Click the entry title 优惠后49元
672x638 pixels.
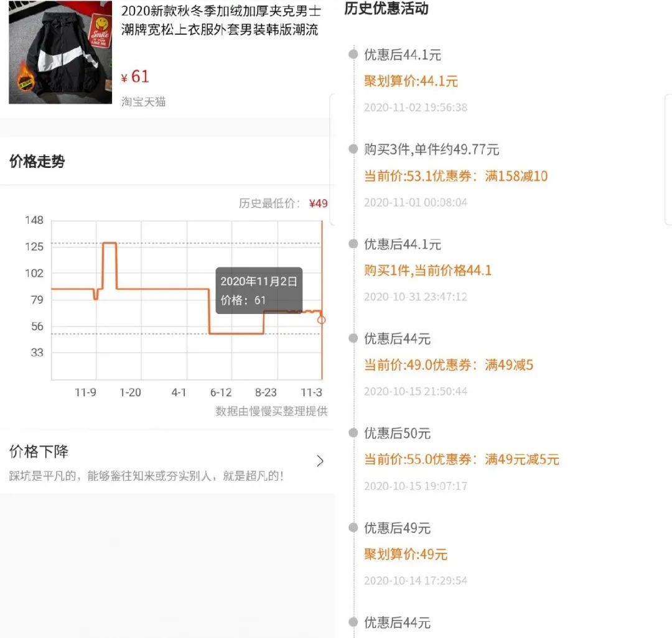[397, 528]
